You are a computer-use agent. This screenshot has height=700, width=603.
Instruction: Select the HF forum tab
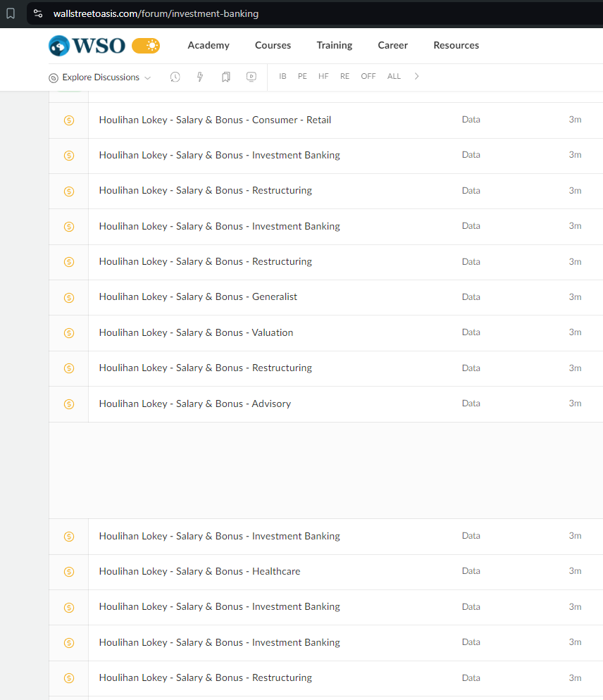click(323, 76)
